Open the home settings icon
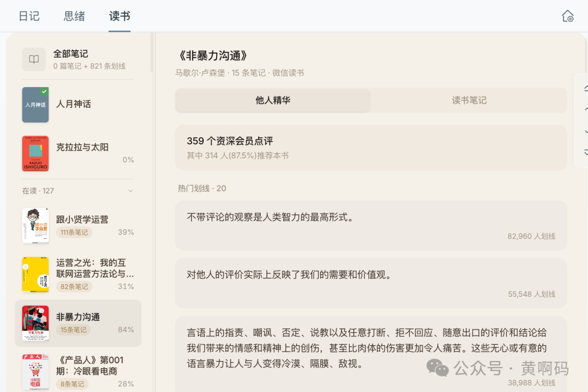 (567, 16)
